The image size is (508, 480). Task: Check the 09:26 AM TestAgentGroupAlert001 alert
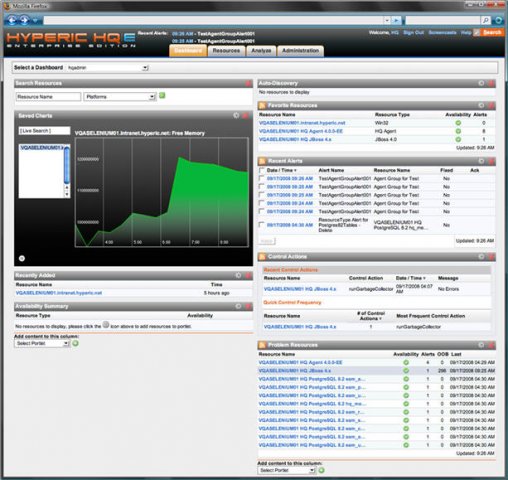(262, 178)
